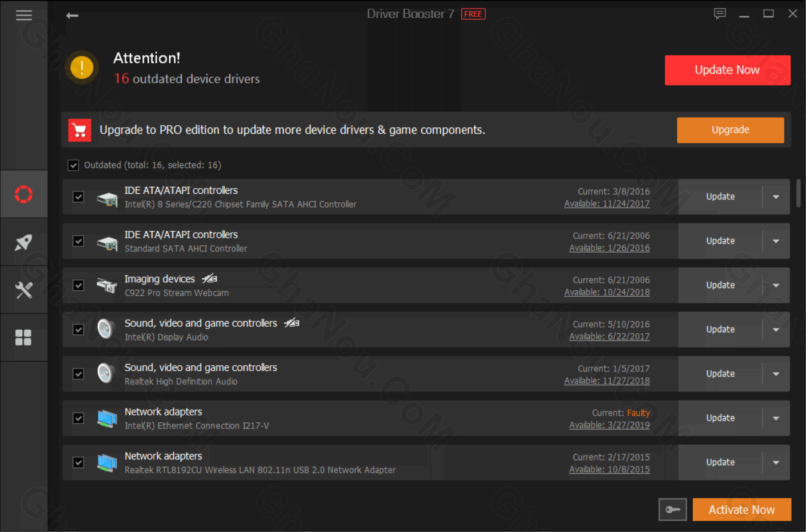Click the shopping cart icon
Image resolution: width=806 pixels, height=532 pixels.
point(79,130)
